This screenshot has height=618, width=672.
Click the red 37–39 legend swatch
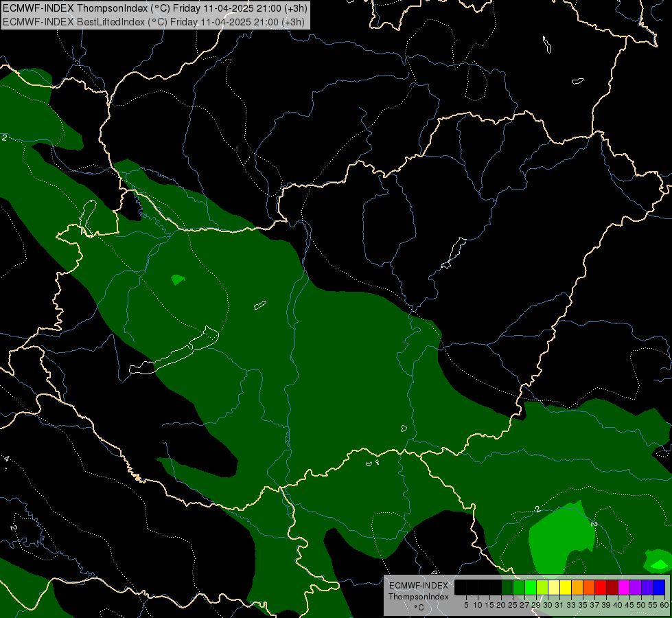[601, 587]
